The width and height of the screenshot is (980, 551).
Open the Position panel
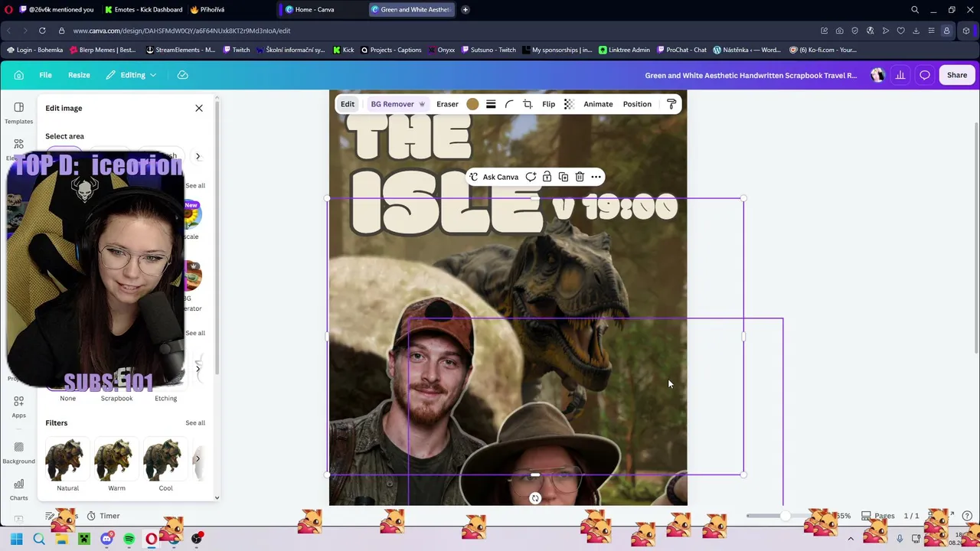[x=637, y=104]
